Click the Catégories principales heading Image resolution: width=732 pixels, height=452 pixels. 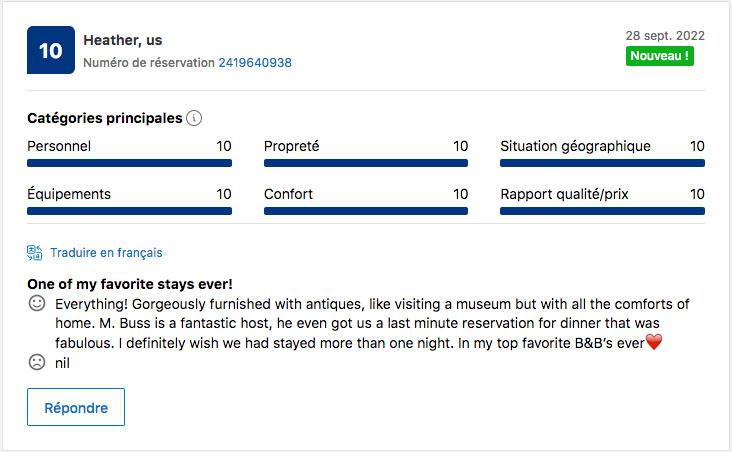click(x=105, y=118)
